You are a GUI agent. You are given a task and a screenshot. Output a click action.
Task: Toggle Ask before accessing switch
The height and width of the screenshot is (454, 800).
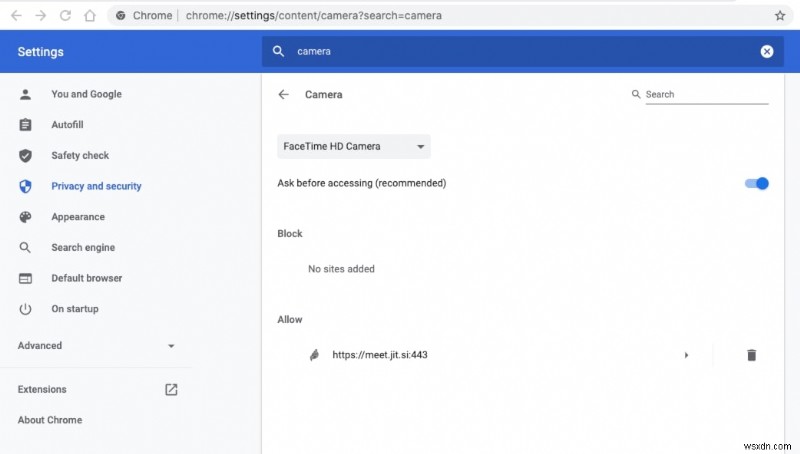click(x=757, y=184)
